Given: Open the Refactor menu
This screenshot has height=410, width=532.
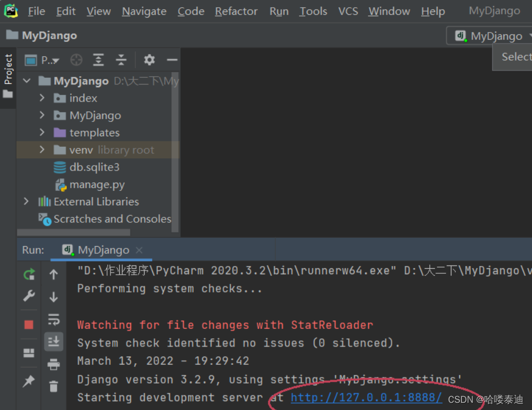Looking at the screenshot, I should pos(236,11).
